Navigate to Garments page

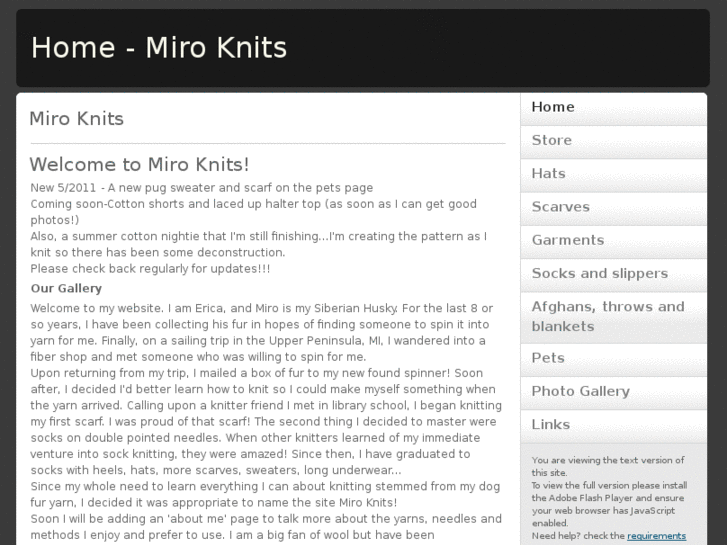[567, 240]
